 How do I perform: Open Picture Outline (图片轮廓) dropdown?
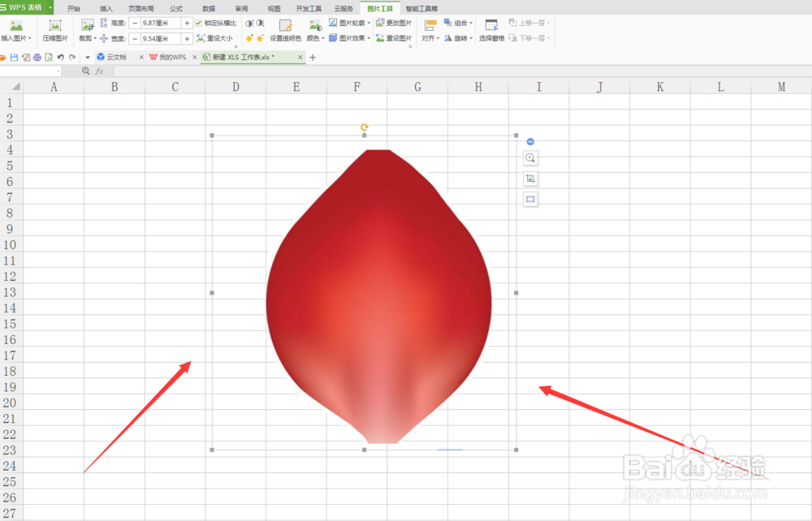pyautogui.click(x=349, y=23)
